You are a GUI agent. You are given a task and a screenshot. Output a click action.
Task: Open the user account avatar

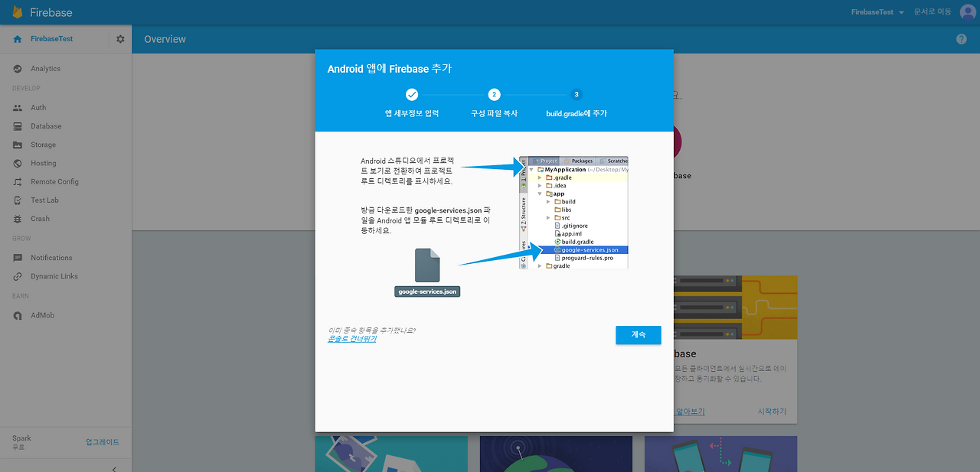point(968,12)
